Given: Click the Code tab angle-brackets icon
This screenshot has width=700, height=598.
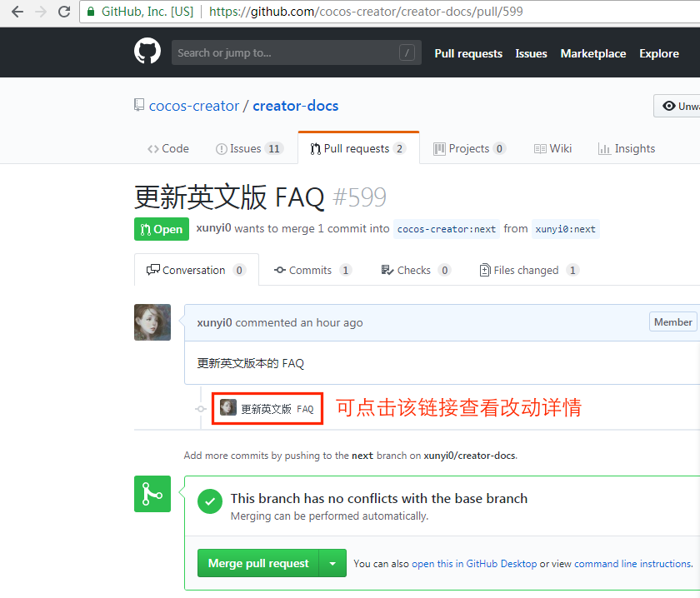Looking at the screenshot, I should click(x=153, y=149).
